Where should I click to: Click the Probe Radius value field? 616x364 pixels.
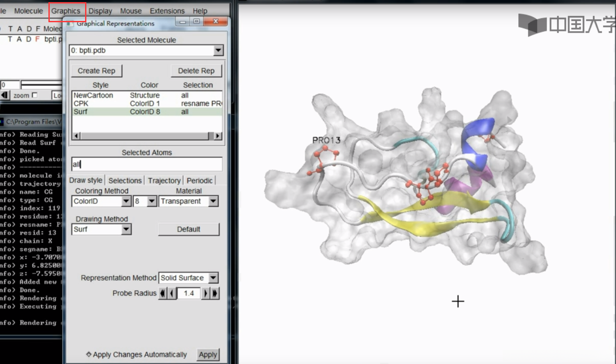click(189, 293)
